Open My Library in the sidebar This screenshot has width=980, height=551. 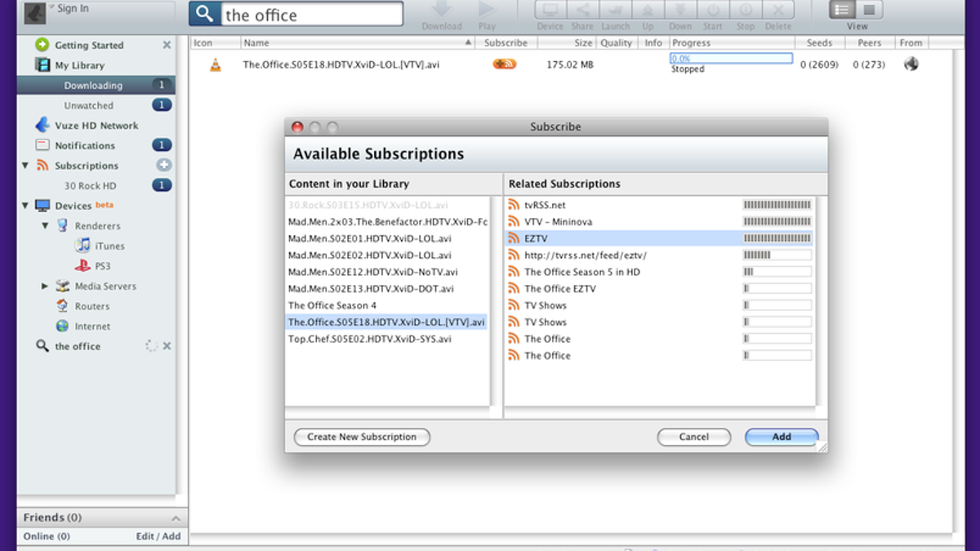click(79, 65)
